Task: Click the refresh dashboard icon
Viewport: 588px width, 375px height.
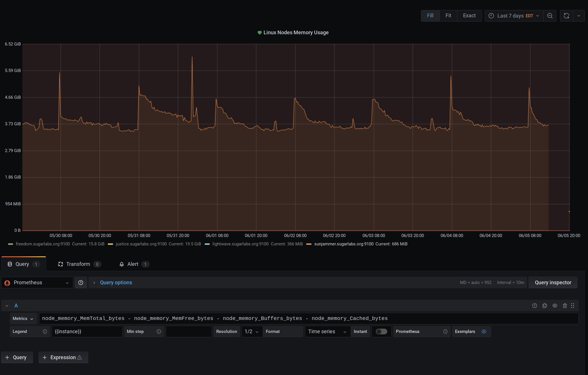Action: (566, 16)
